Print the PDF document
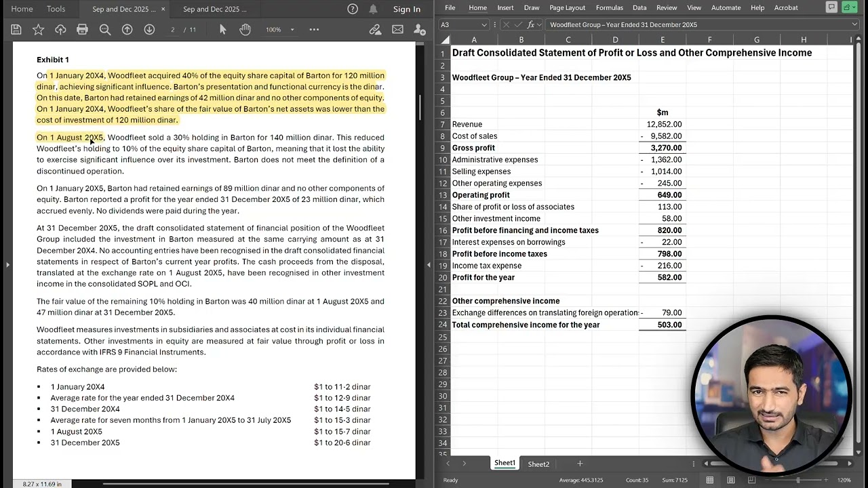This screenshot has height=488, width=868. click(83, 30)
